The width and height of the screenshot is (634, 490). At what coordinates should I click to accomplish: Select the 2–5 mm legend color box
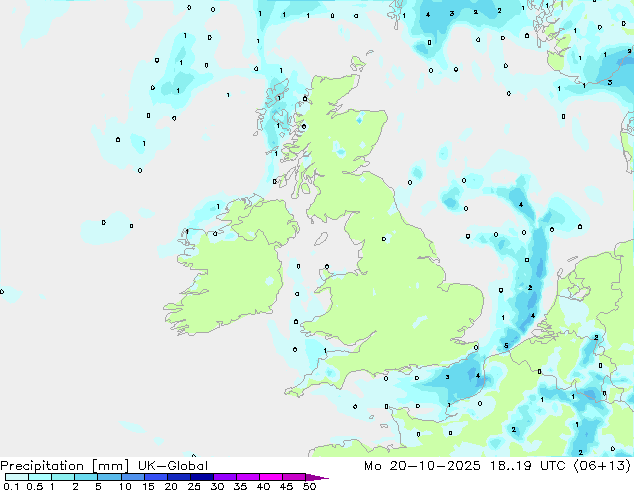click(86, 477)
